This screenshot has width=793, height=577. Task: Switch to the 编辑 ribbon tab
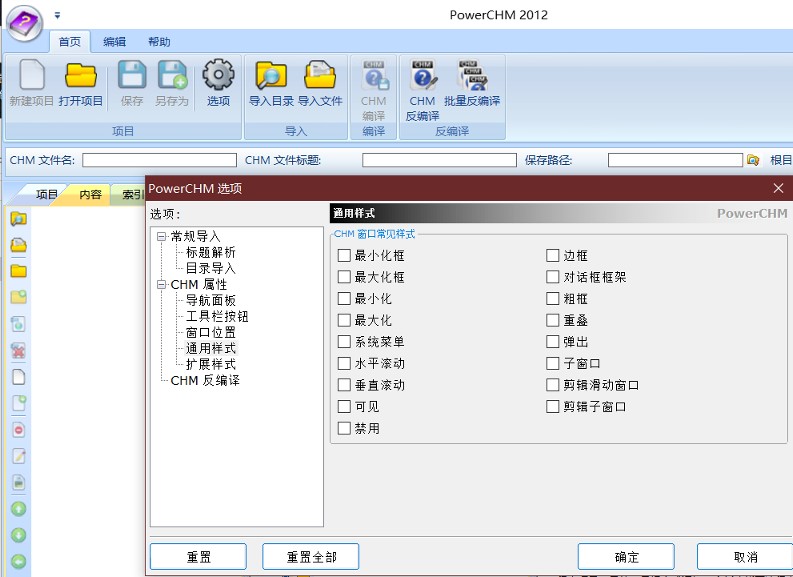pyautogui.click(x=114, y=42)
